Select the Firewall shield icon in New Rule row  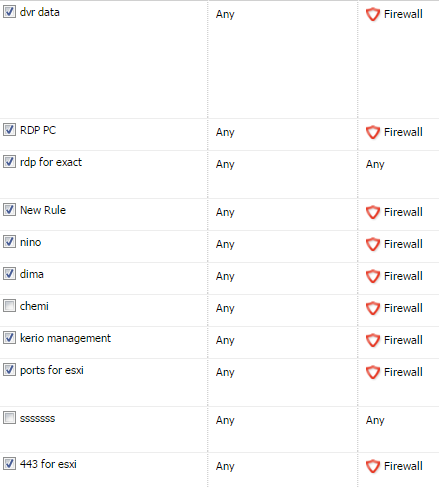coord(373,212)
